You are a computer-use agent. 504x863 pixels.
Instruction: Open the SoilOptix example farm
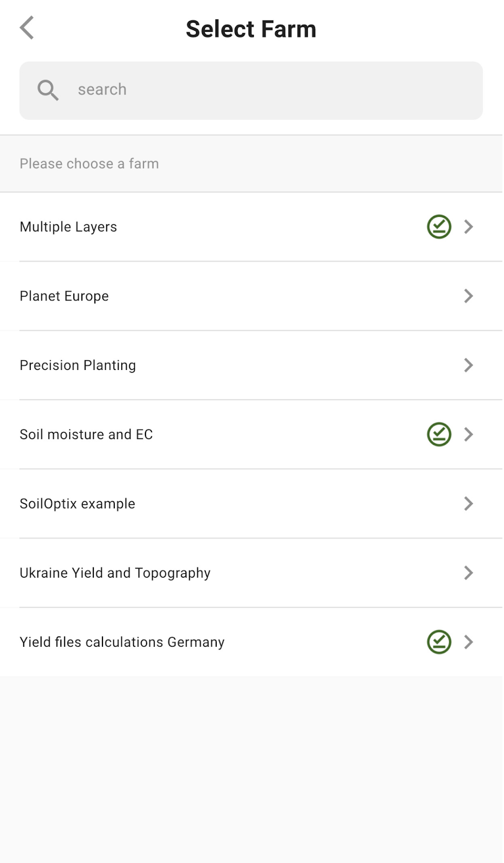(x=77, y=504)
